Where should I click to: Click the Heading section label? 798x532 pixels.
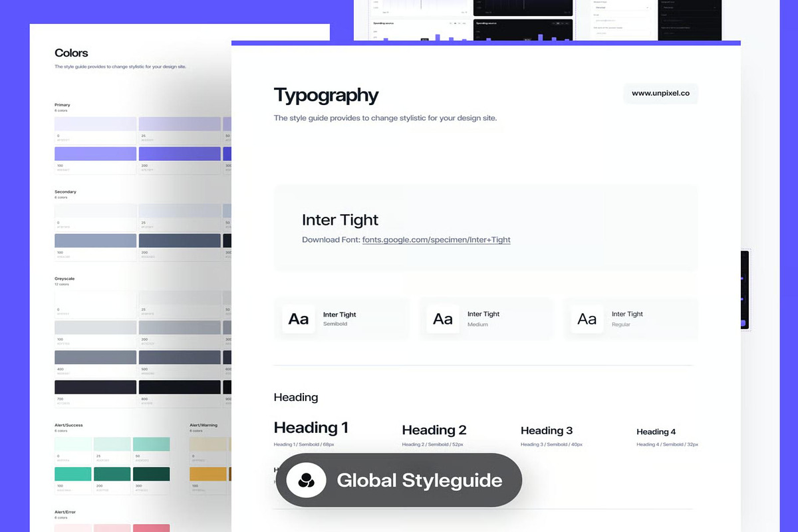(x=296, y=397)
